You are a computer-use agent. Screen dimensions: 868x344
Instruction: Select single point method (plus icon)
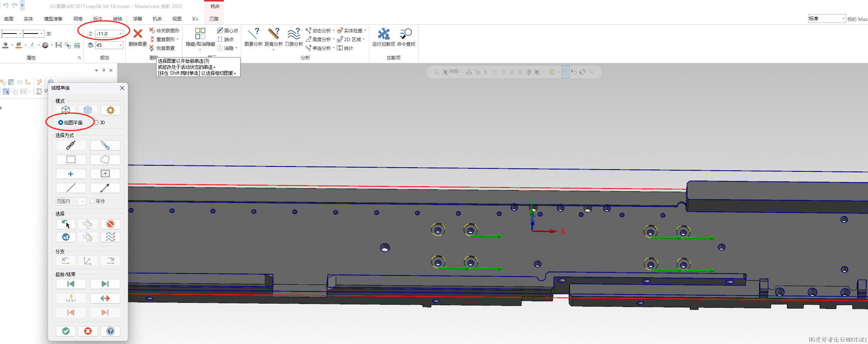coord(71,174)
